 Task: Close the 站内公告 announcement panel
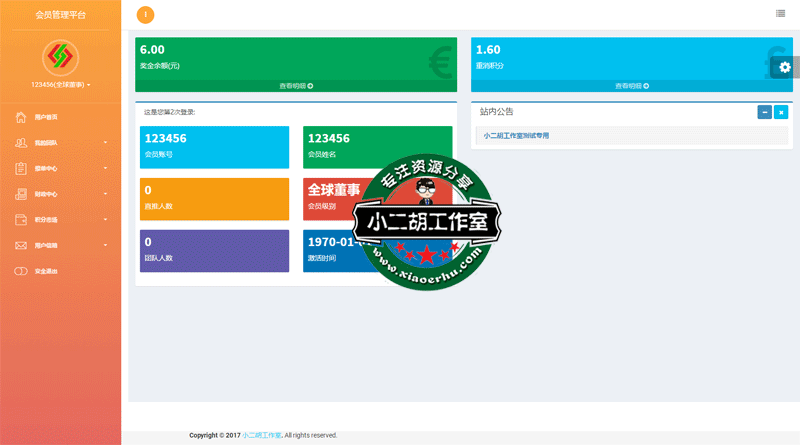tap(781, 112)
